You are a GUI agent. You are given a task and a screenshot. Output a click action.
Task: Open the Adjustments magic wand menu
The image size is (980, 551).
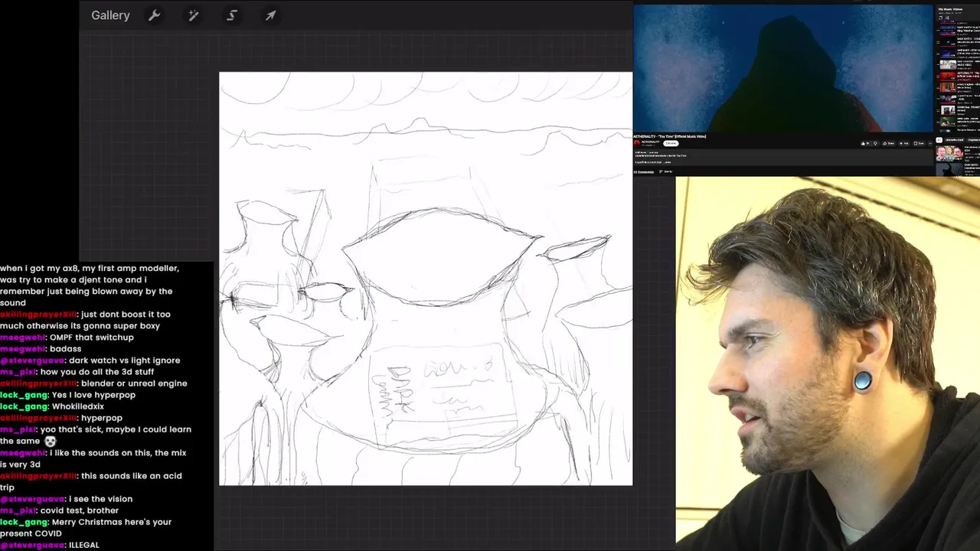[x=193, y=15]
